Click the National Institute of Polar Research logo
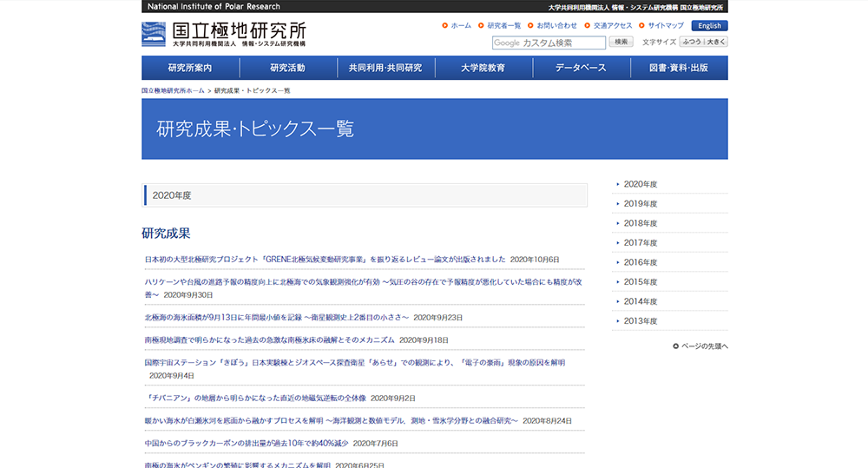Screen dimensions: 868x468 point(224,34)
